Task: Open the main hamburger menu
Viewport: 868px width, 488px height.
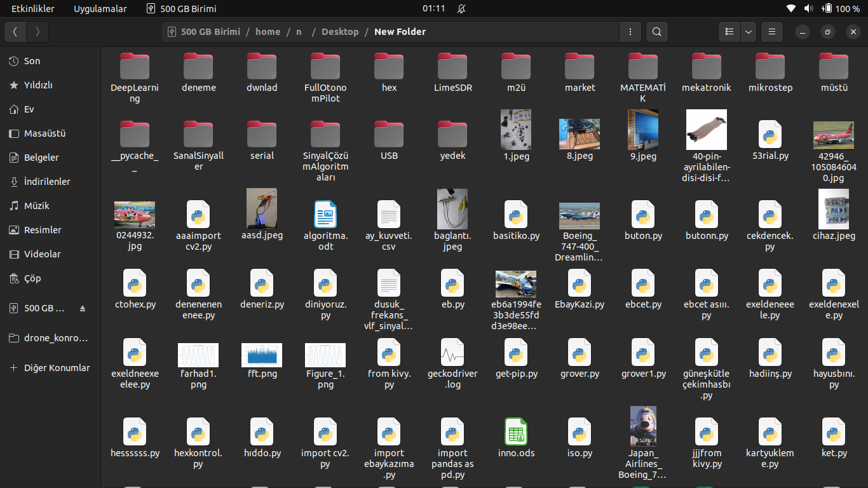Action: coord(771,32)
